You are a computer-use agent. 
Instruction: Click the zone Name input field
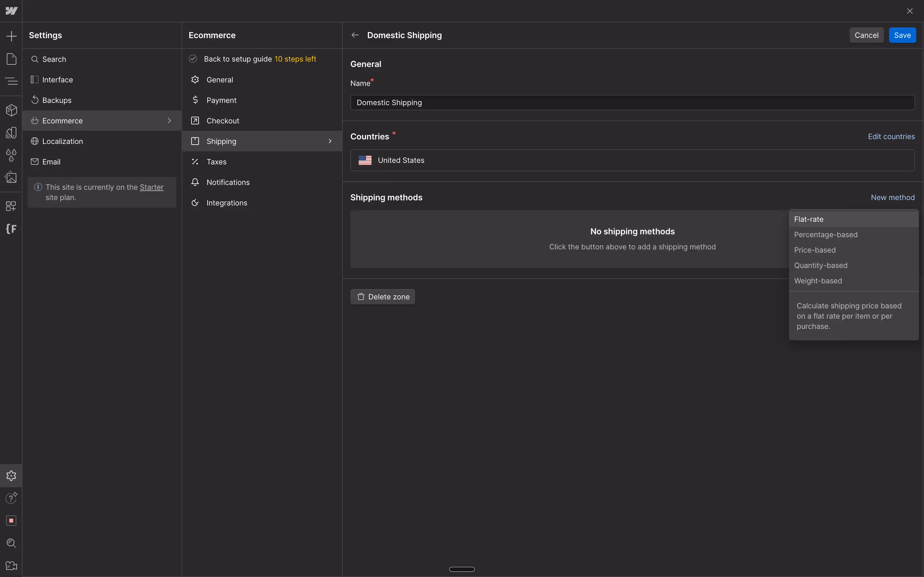pos(632,103)
